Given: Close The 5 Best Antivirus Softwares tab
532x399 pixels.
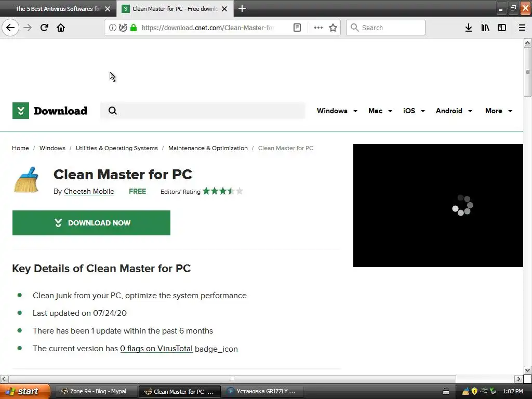Looking at the screenshot, I should (x=108, y=9).
